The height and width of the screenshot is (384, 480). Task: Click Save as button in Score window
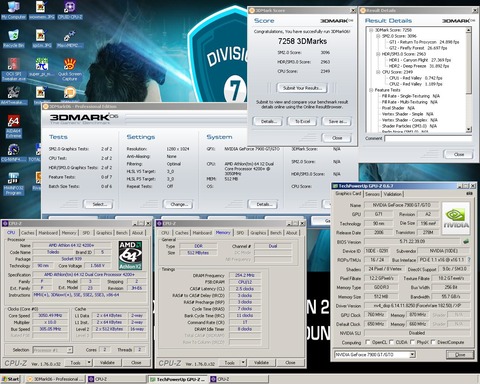(x=337, y=121)
